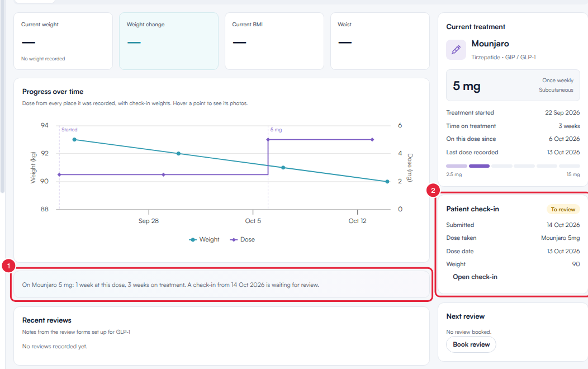Click the 93 kg weight point on the chart
Image resolution: width=588 pixels, height=369 pixels.
click(74, 140)
